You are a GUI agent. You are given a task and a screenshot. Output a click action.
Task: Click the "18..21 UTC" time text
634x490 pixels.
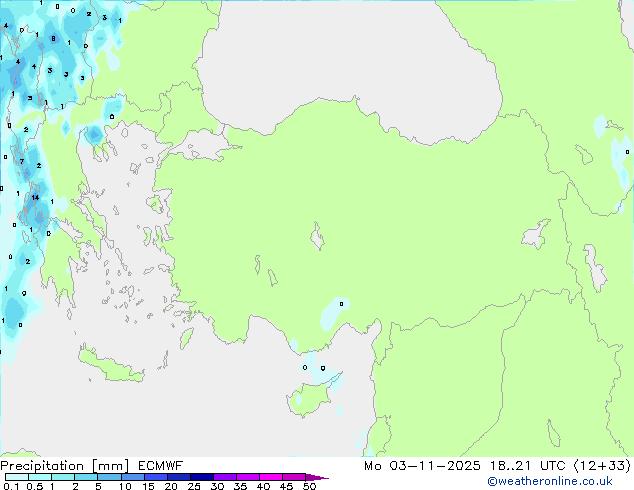pos(527,466)
